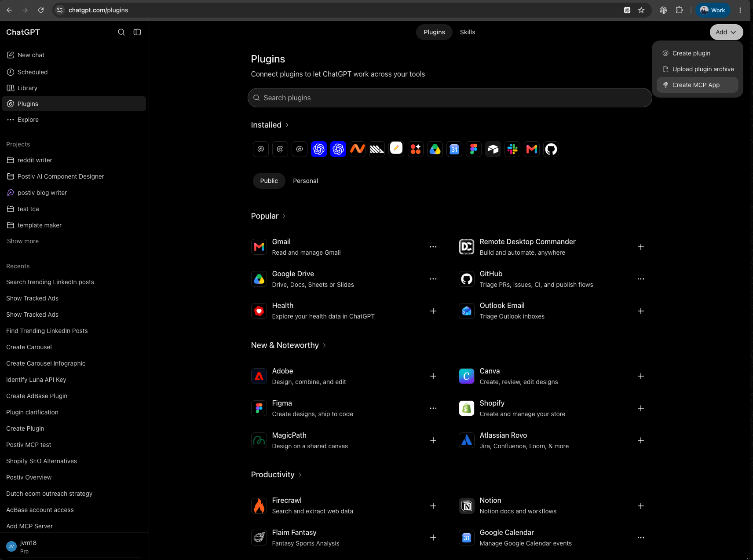Open the installed Slack plugin icon
Viewport: 753px width, 560px height.
pyautogui.click(x=512, y=149)
